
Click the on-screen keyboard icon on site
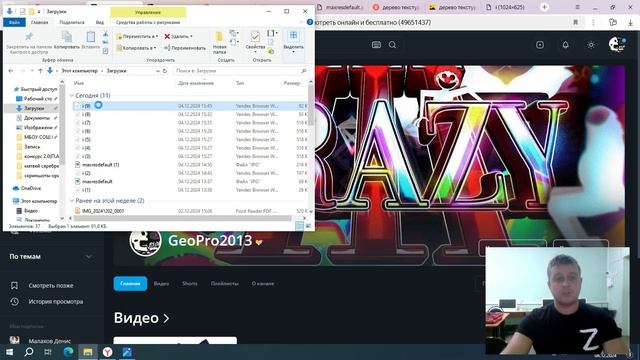pyautogui.click(x=376, y=45)
